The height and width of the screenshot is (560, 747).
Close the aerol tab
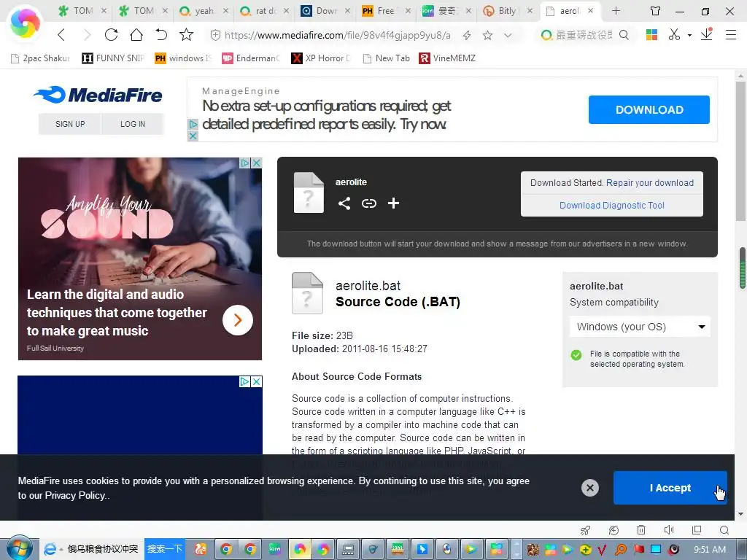pyautogui.click(x=590, y=10)
